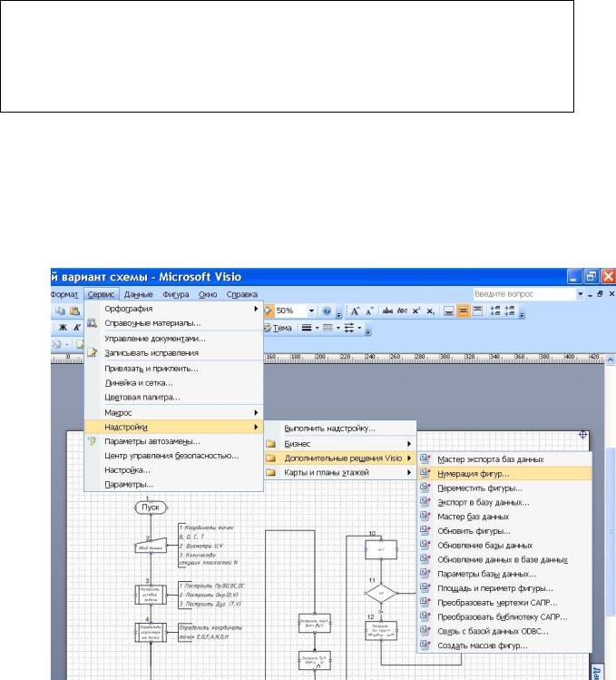This screenshot has height=680, width=616.
Task: Select Преобразовать чертежи САПР… entry
Action: 504,603
